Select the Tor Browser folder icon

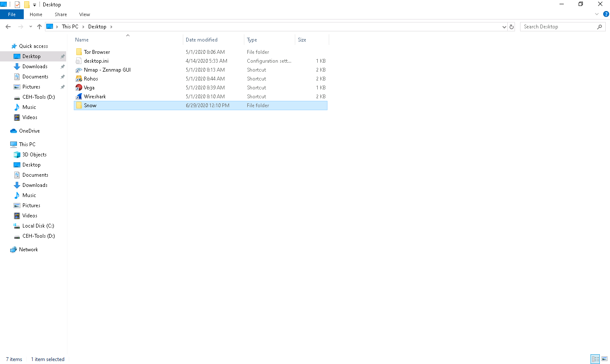pos(79,52)
